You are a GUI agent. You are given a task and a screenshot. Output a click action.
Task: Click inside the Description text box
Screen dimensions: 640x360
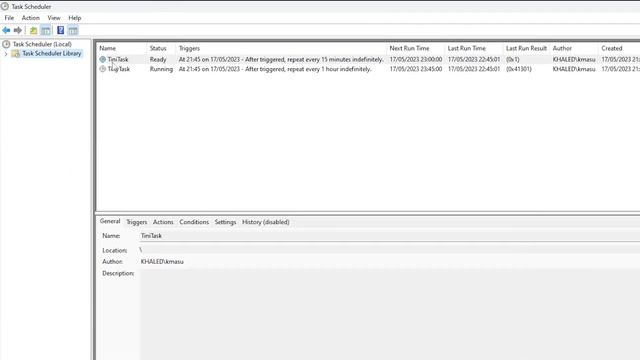[390, 314]
